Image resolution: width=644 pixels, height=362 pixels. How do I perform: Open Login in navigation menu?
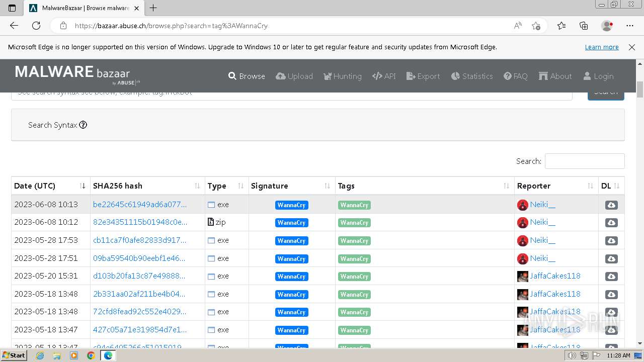[598, 76]
